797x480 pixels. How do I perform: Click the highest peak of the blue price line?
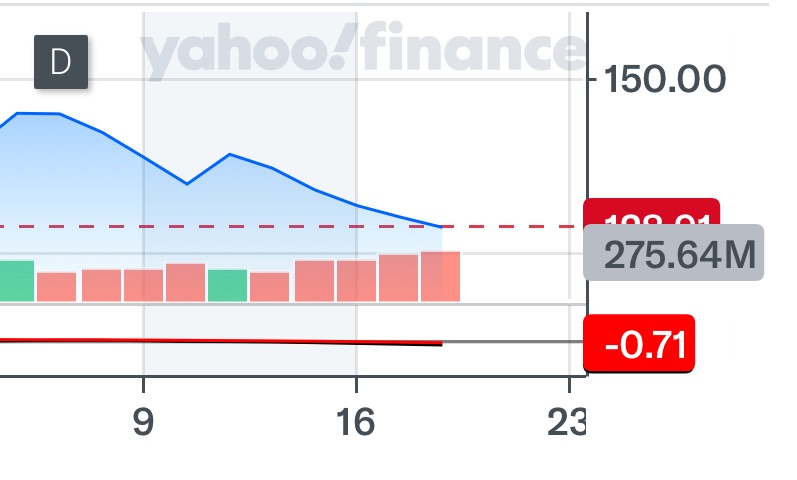pos(38,114)
